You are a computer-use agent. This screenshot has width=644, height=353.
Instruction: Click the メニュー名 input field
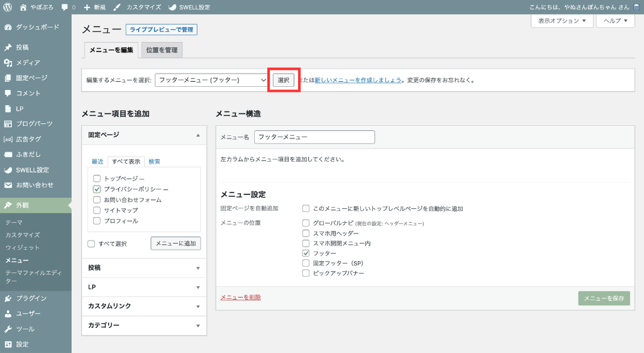pyautogui.click(x=314, y=137)
